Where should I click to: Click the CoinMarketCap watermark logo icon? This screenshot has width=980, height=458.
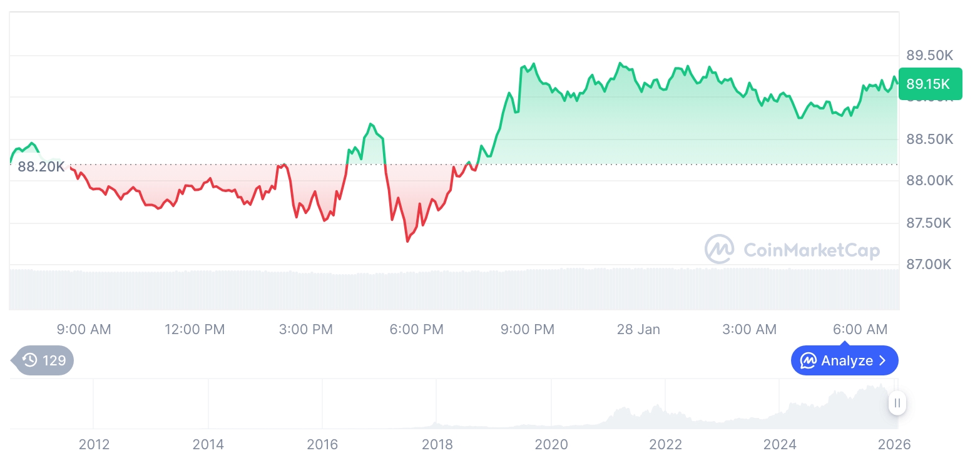click(x=720, y=249)
